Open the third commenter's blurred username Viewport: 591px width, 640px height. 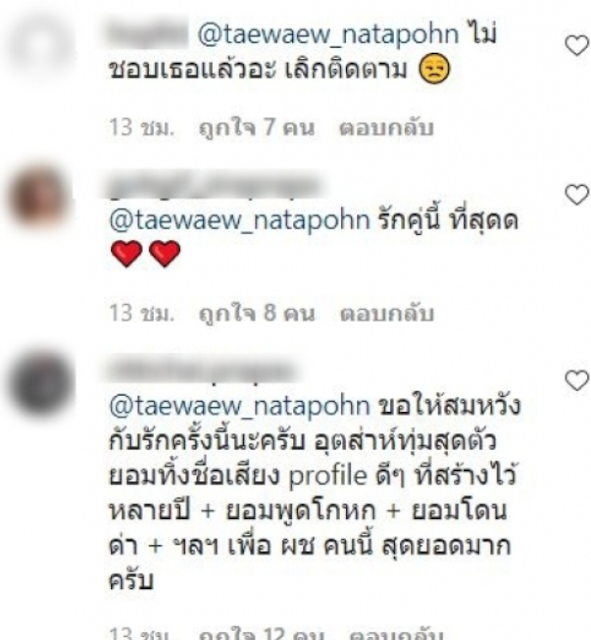(202, 371)
